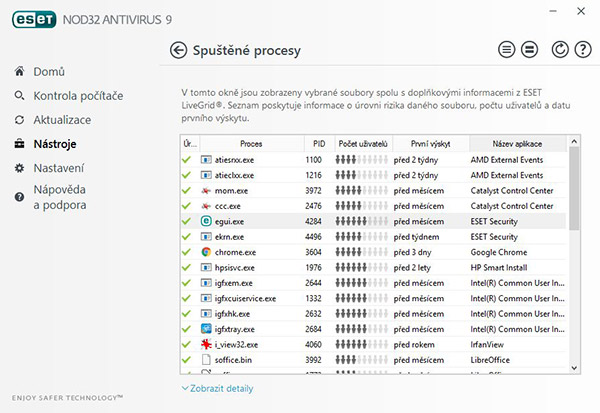Image resolution: width=600 pixels, height=413 pixels.
Task: Click the Nastavení gear icon
Action: (x=20, y=168)
